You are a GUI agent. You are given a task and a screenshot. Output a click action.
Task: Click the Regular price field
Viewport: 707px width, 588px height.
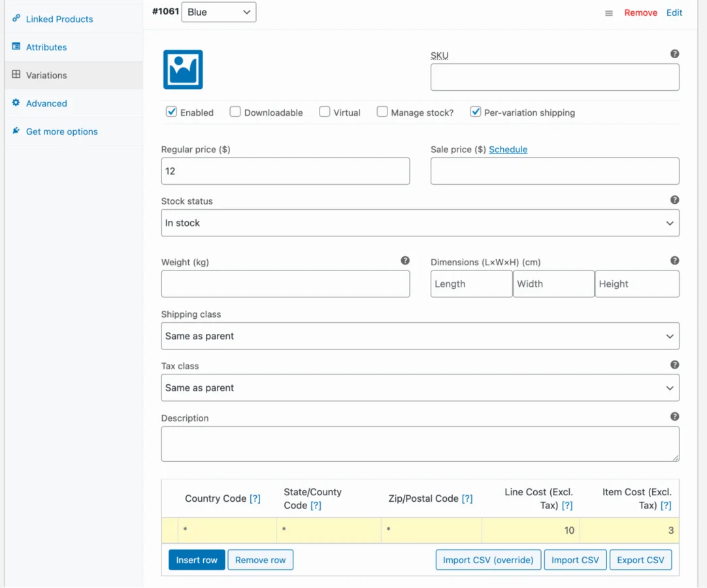[286, 171]
